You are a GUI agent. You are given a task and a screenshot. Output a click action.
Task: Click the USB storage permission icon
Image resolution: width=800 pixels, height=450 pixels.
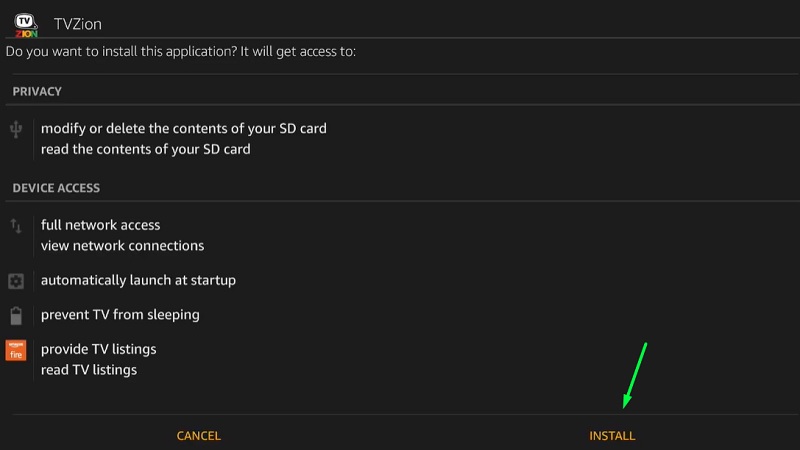pos(16,129)
